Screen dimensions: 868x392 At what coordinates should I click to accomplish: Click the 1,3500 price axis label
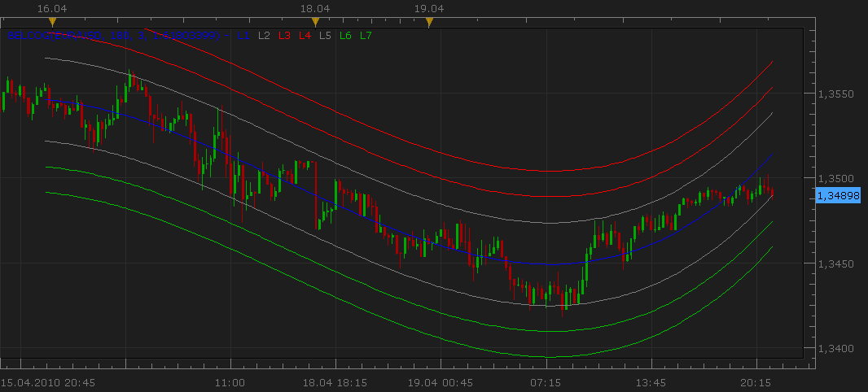point(836,180)
